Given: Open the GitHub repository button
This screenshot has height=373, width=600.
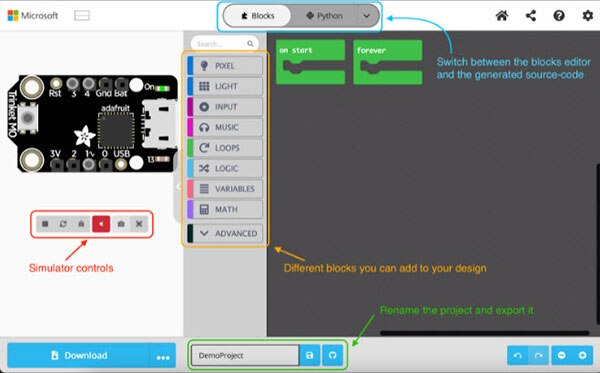Looking at the screenshot, I should click(x=333, y=355).
